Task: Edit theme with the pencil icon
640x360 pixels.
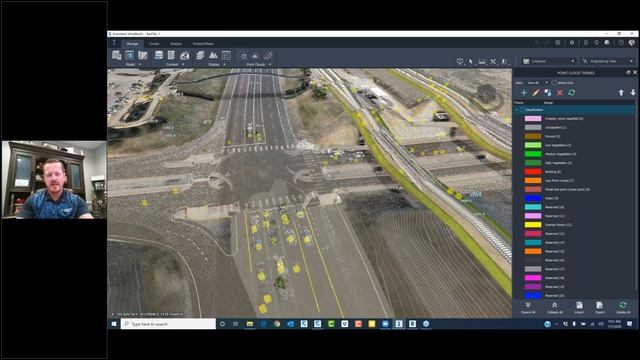Action: click(x=536, y=93)
